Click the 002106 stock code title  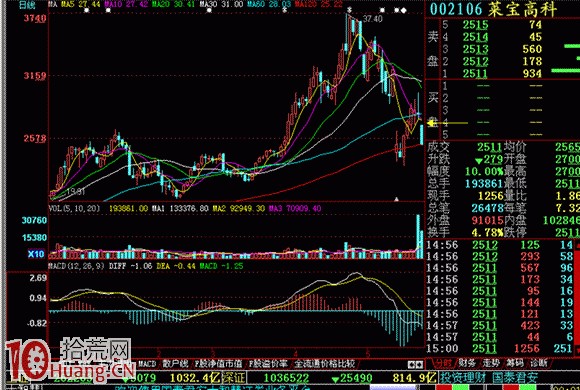click(x=456, y=9)
